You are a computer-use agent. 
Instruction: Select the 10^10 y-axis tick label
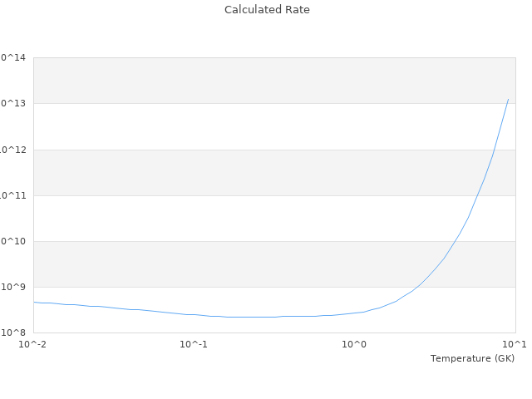click(x=13, y=241)
